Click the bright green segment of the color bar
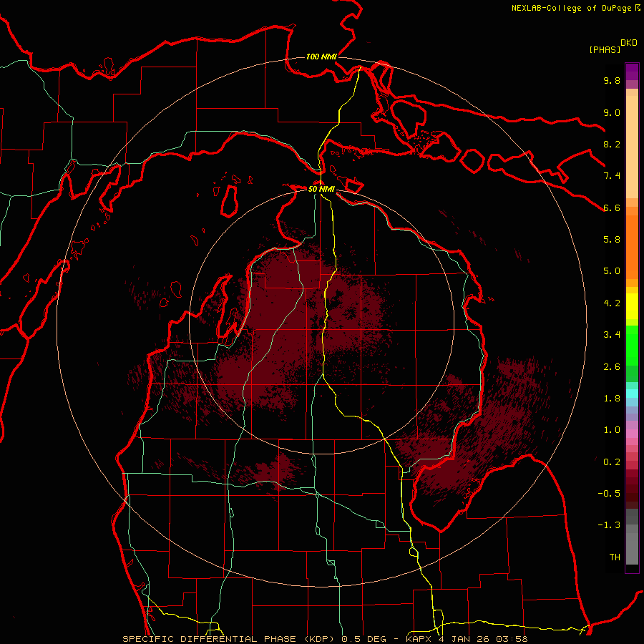 (x=632, y=346)
